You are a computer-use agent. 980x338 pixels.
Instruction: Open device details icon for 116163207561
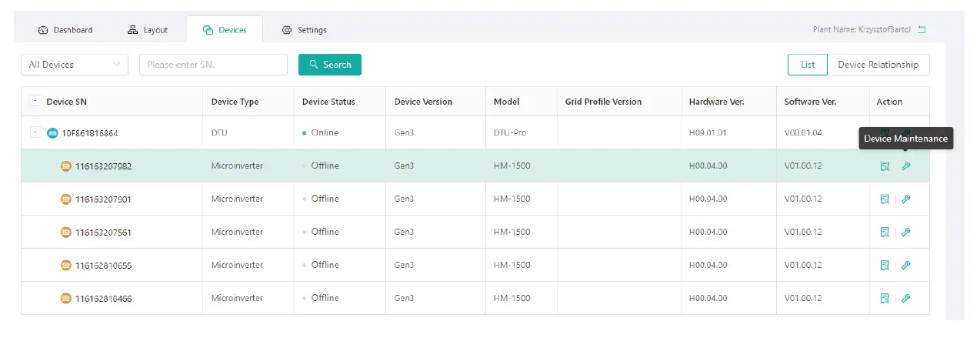point(885,233)
